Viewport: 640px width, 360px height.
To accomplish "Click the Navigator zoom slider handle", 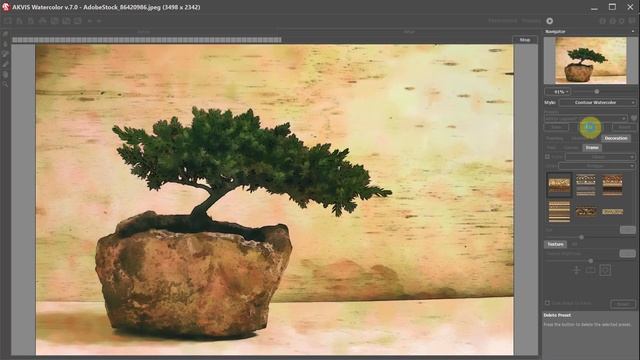I will pyautogui.click(x=597, y=92).
